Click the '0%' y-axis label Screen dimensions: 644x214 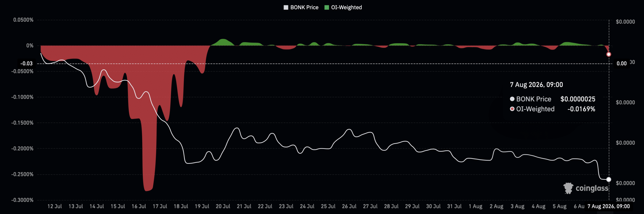coord(30,46)
